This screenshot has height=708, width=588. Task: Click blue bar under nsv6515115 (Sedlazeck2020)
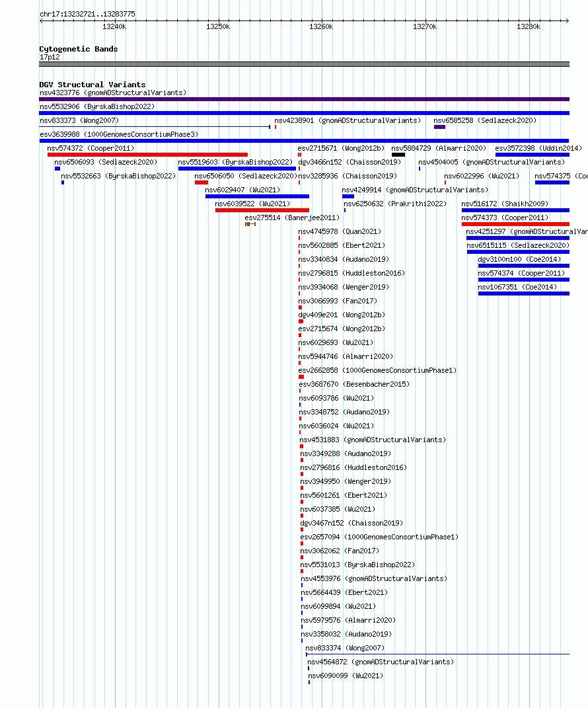pos(518,252)
